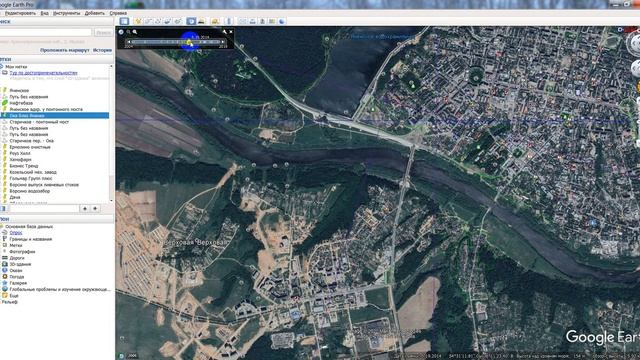Click the historical imagery slider thumb
640x360 pixels.
coord(189,42)
